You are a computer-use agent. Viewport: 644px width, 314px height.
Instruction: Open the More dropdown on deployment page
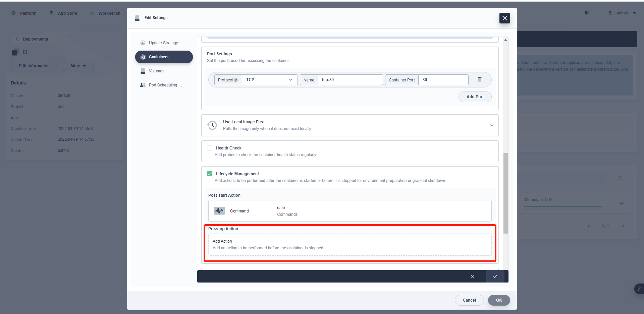click(x=78, y=66)
